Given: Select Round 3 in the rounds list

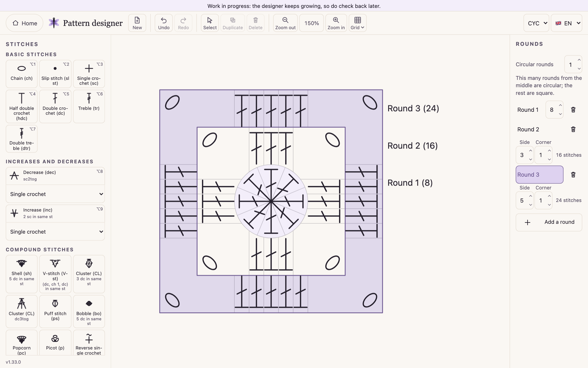Looking at the screenshot, I should (x=539, y=175).
